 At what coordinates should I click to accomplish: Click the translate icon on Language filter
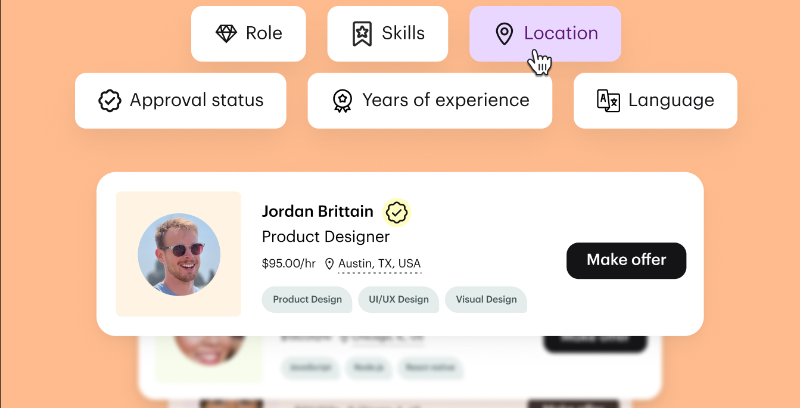[608, 100]
